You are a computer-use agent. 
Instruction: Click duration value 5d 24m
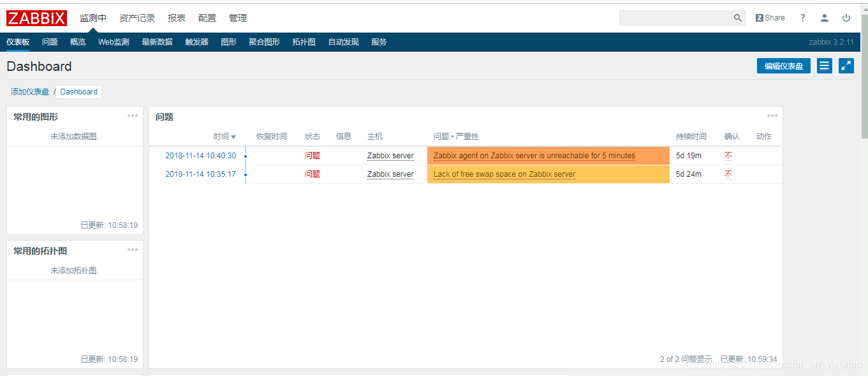[x=689, y=174]
